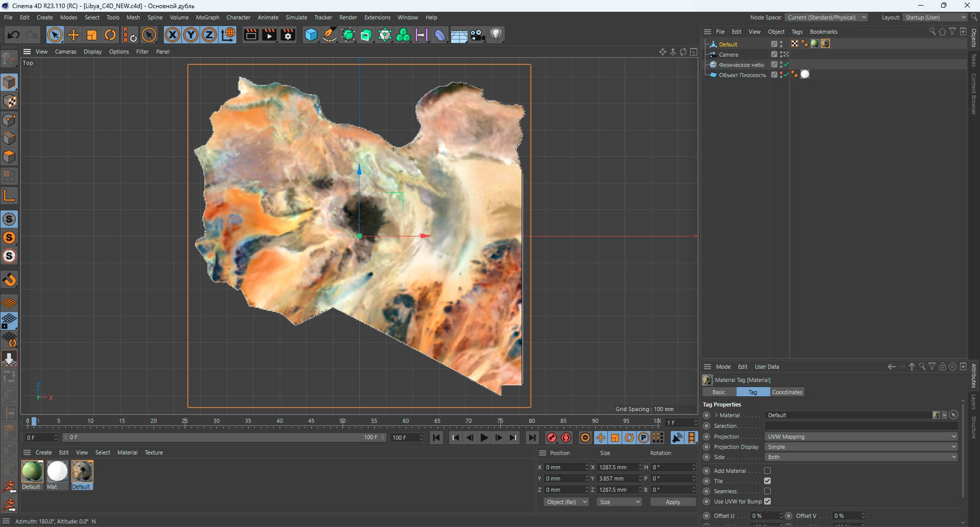Add a Light object
This screenshot has width=980, height=527.
pyautogui.click(x=496, y=35)
